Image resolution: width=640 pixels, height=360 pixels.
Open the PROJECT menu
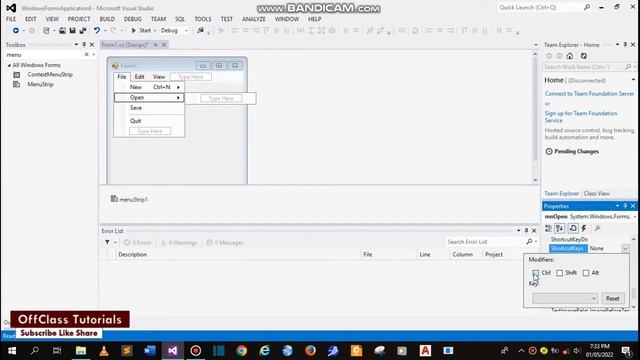coord(79,19)
